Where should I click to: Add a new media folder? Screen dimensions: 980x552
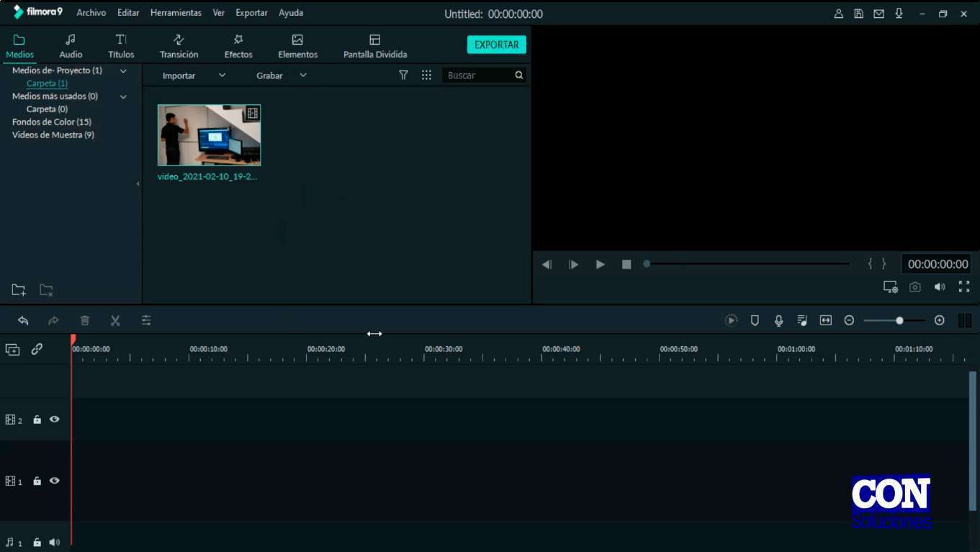click(x=19, y=290)
